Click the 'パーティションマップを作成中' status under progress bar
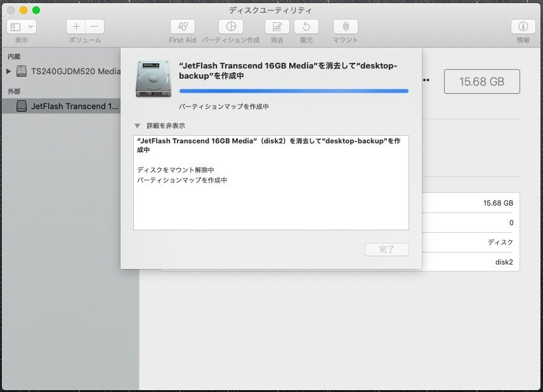Viewport: 543px width, 392px height. click(x=224, y=107)
